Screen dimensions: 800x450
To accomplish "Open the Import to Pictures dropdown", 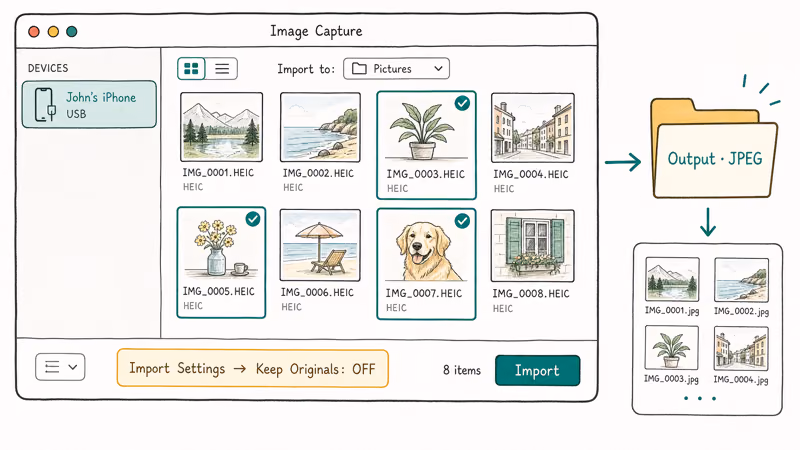I will pos(396,68).
